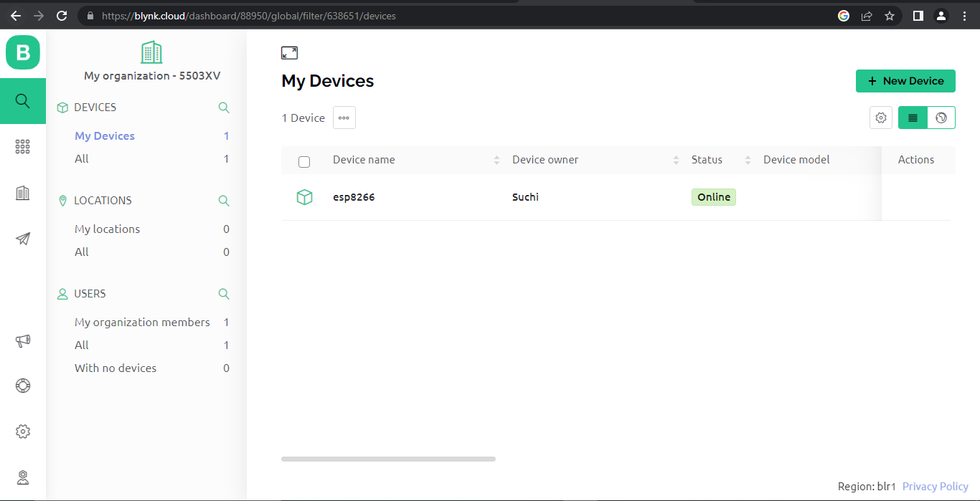
Task: Click the paper plane icon in sidebar
Action: pyautogui.click(x=23, y=239)
